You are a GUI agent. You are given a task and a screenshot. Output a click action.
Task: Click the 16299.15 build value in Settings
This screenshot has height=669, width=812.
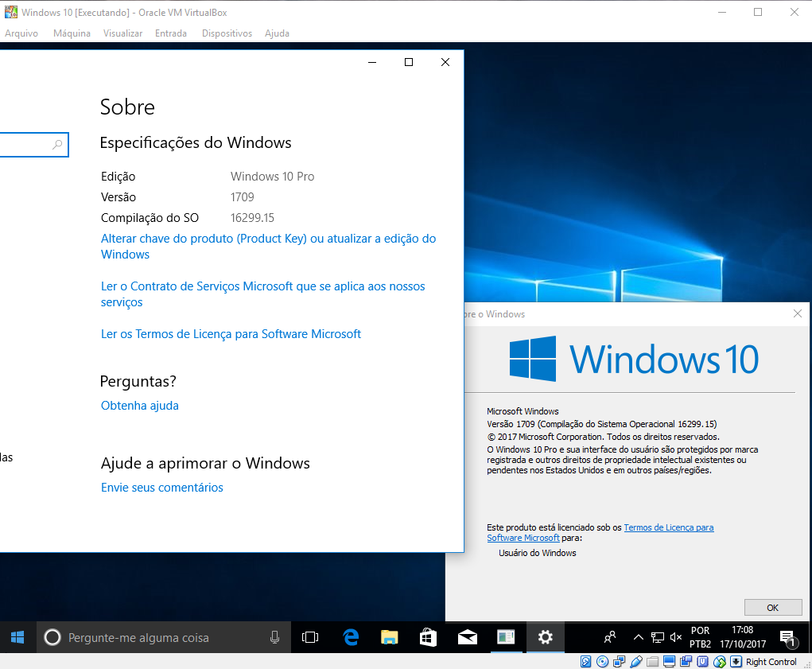[252, 217]
